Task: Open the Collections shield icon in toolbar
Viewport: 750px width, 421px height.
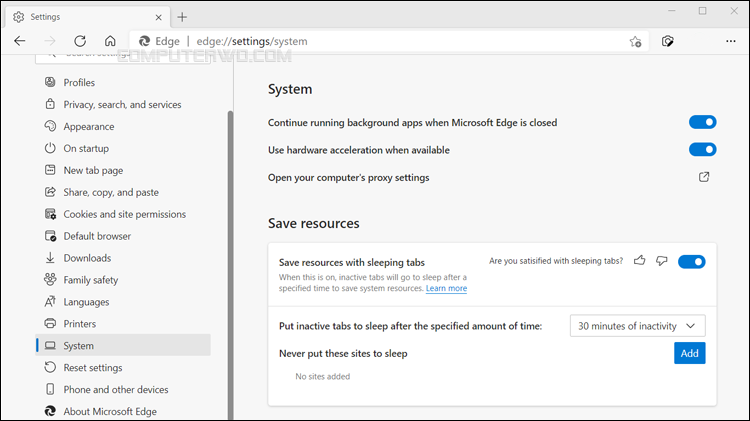Action: [x=668, y=41]
